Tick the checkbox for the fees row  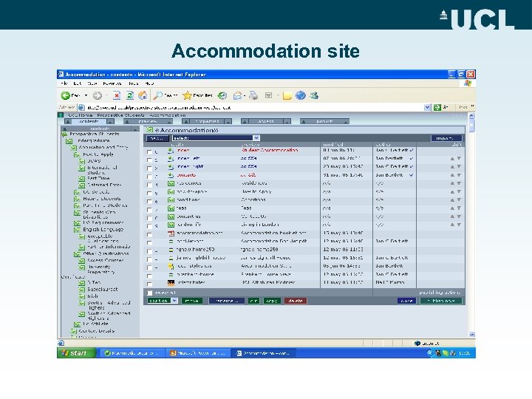[149, 210]
